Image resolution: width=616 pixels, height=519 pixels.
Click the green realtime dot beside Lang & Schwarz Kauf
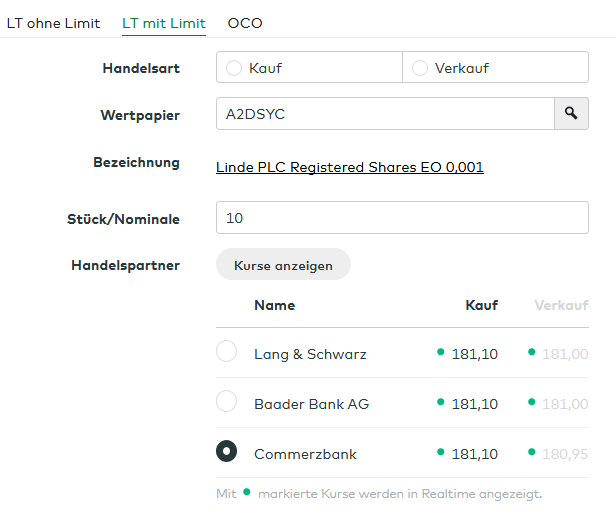click(440, 352)
